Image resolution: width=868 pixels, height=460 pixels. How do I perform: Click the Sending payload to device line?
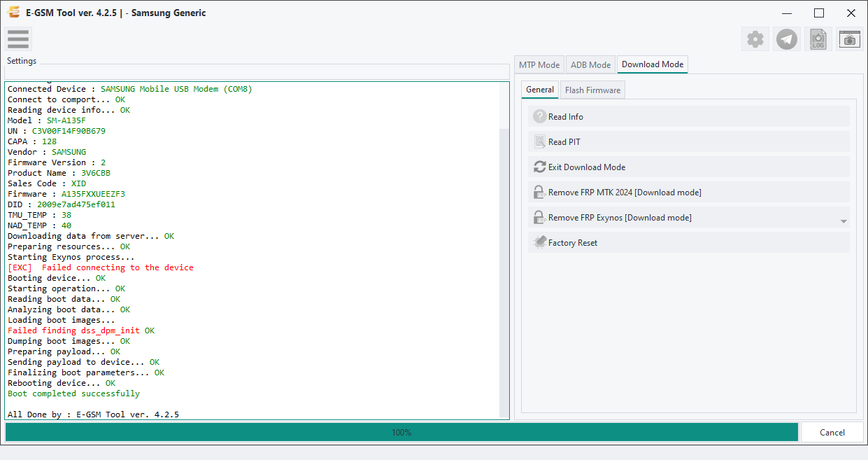pyautogui.click(x=83, y=362)
